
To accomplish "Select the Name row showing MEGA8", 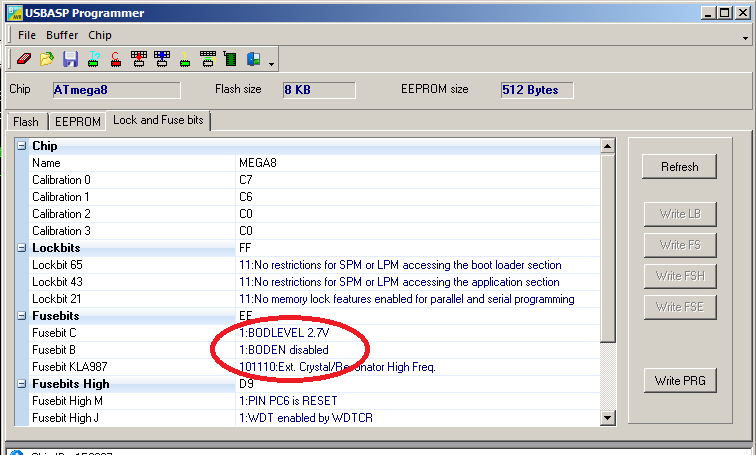I will [315, 163].
